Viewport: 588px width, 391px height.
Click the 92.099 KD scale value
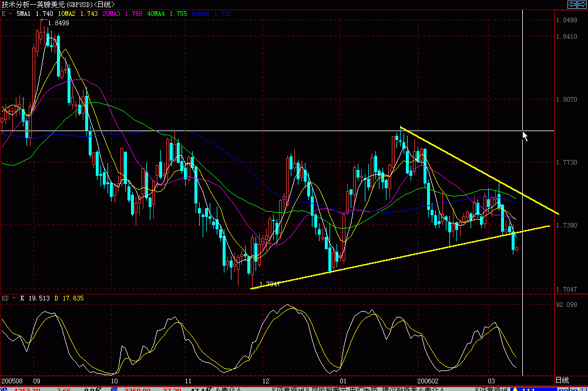[567, 305]
